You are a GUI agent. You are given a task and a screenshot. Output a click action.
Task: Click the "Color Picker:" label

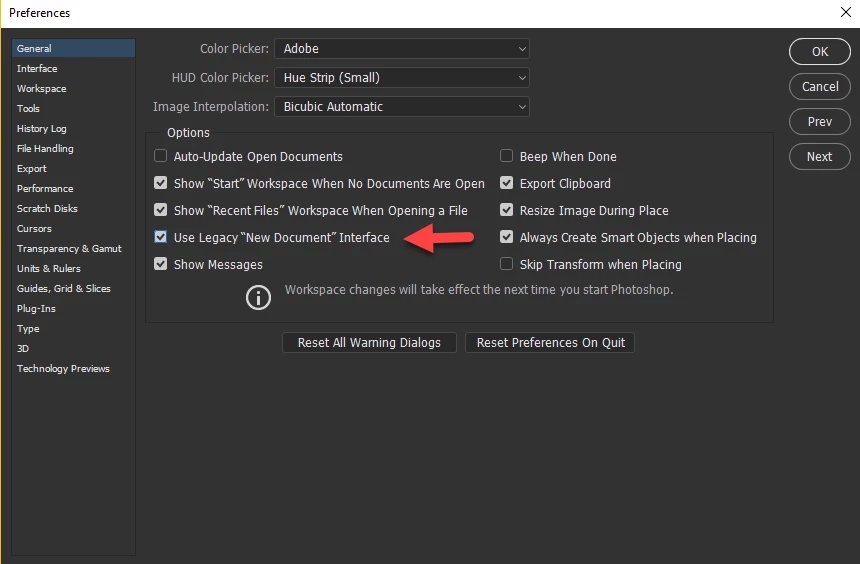234,49
